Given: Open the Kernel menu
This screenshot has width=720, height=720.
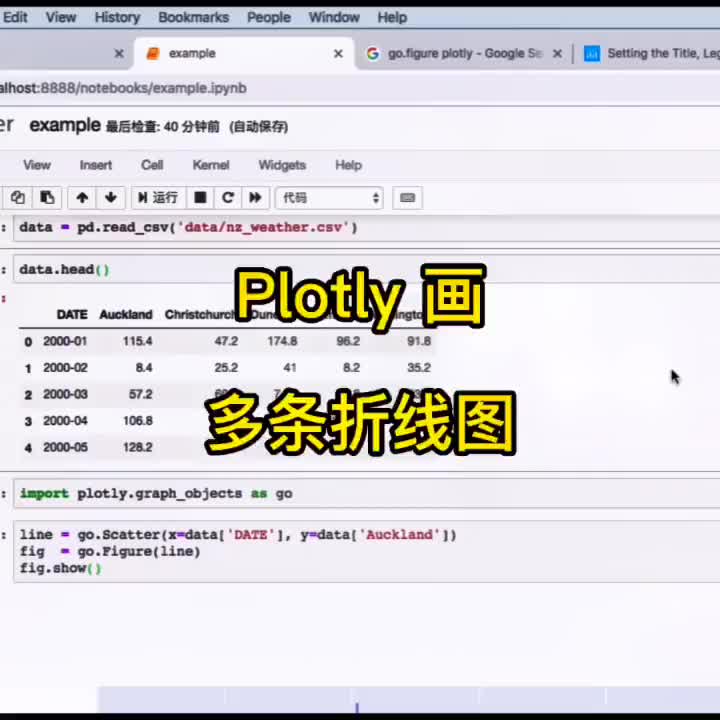Looking at the screenshot, I should tap(211, 165).
